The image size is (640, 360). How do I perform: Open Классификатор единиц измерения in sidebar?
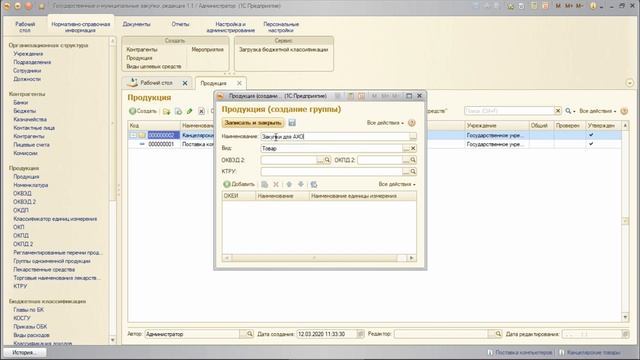coord(55,219)
